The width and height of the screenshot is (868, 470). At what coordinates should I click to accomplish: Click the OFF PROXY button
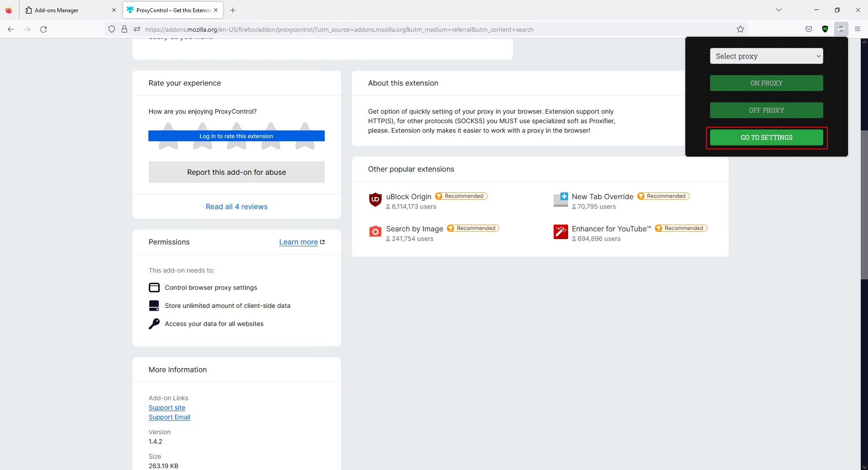click(766, 110)
